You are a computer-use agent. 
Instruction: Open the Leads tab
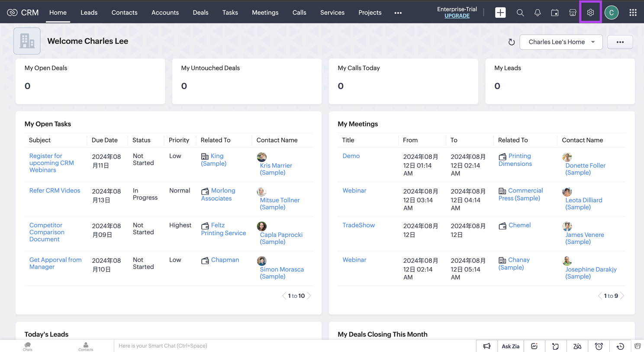point(89,13)
